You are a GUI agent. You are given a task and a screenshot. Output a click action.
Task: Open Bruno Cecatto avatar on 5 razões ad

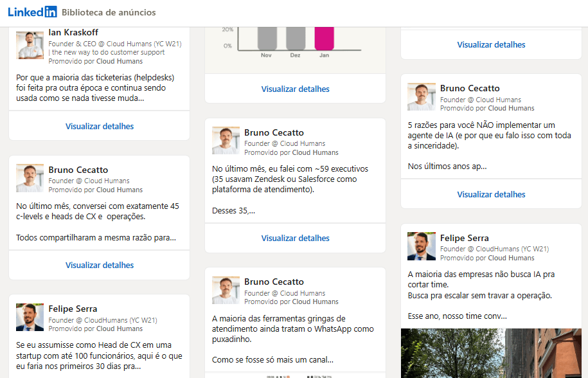point(422,96)
